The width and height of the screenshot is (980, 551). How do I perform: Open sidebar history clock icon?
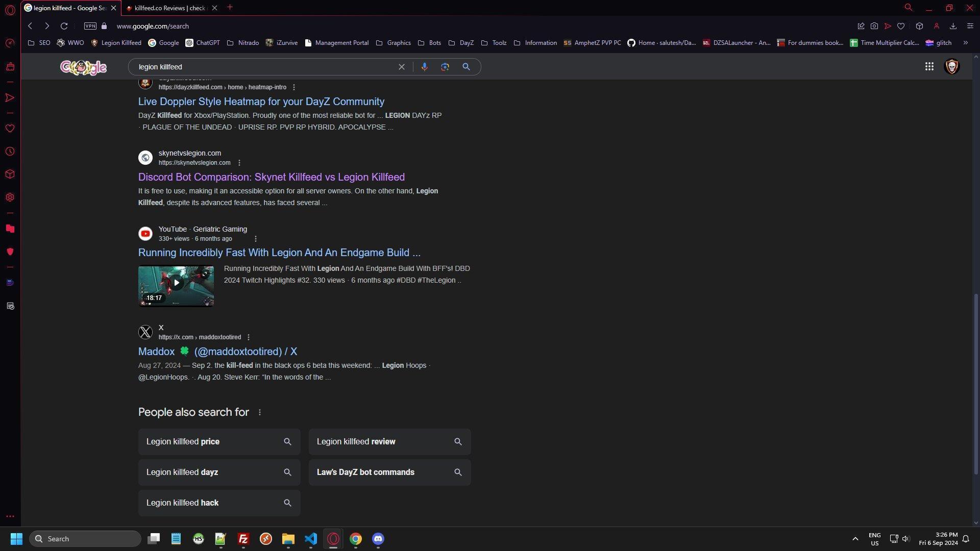[10, 152]
